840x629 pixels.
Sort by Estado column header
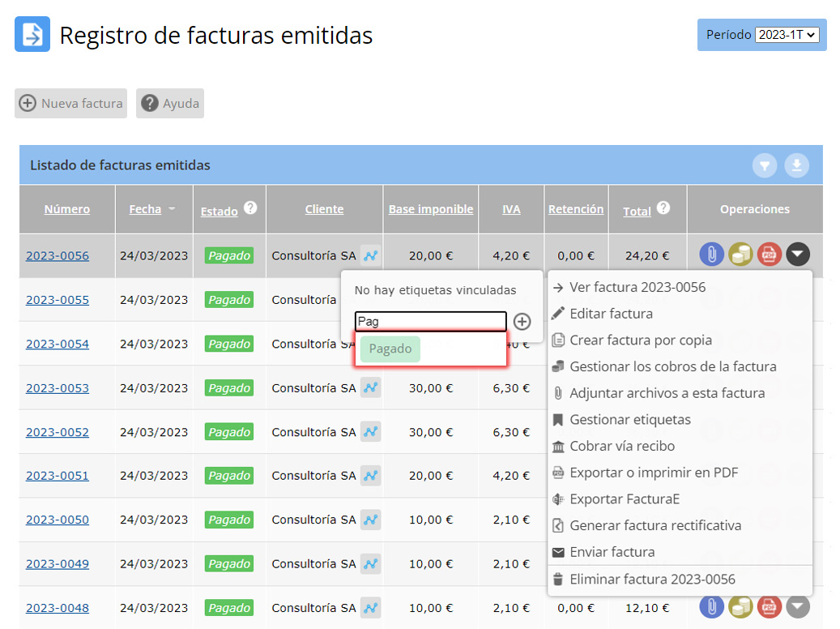219,212
